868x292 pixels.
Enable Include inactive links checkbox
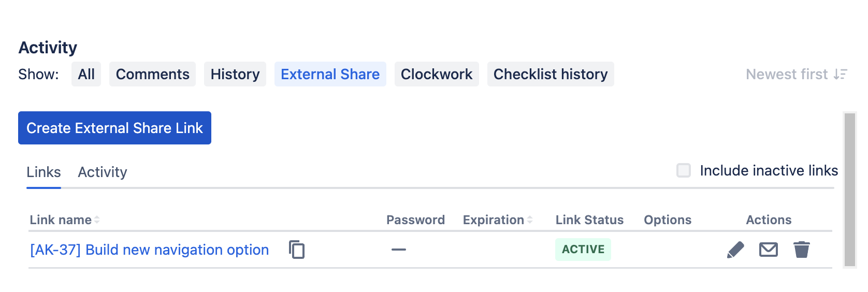(x=684, y=170)
